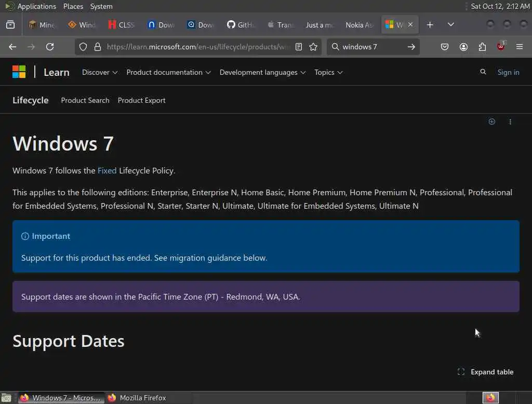Click the Microsoft logo
The width and height of the screenshot is (532, 404).
point(19,72)
